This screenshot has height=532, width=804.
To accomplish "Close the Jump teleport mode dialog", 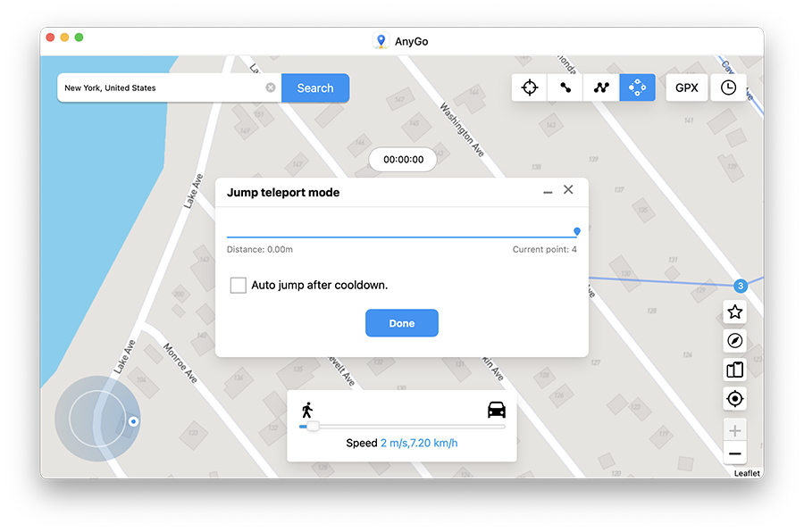I will [568, 190].
